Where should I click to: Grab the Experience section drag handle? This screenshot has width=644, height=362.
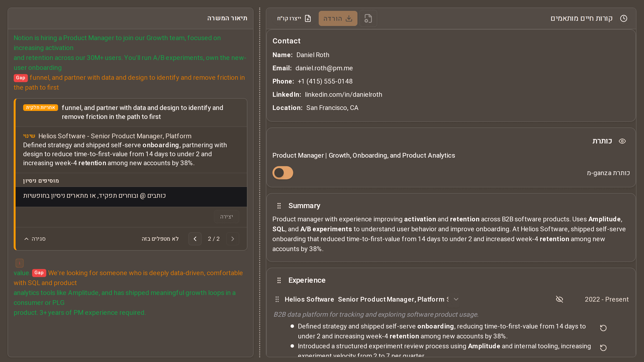[x=279, y=280]
